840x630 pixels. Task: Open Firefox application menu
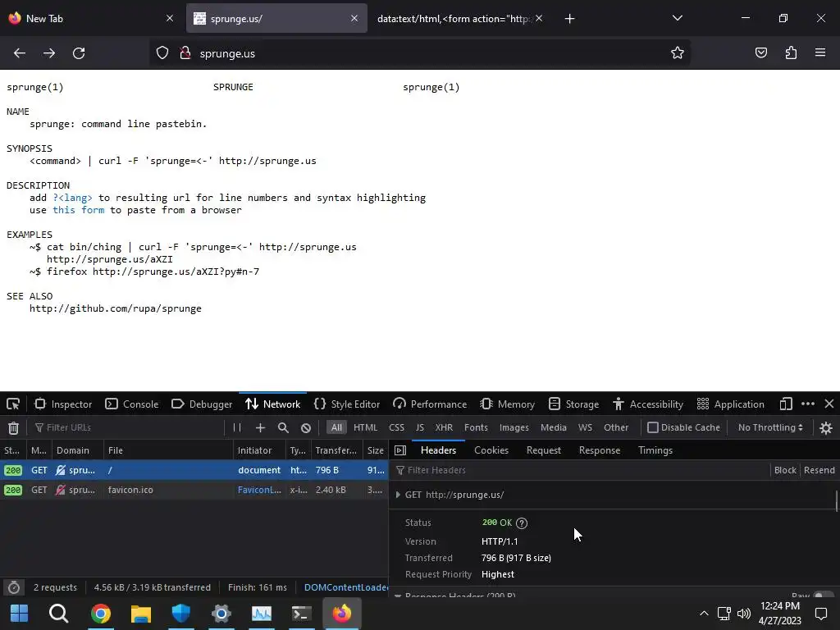(x=820, y=53)
